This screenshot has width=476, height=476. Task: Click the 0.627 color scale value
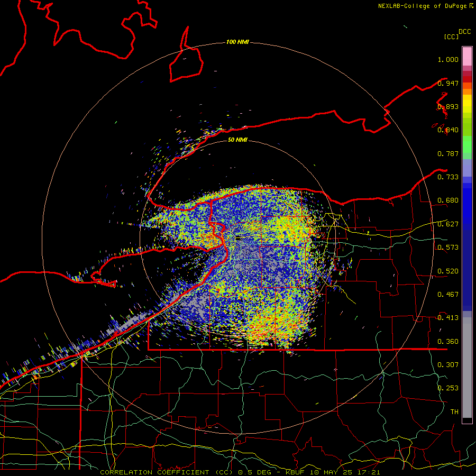[x=448, y=224]
